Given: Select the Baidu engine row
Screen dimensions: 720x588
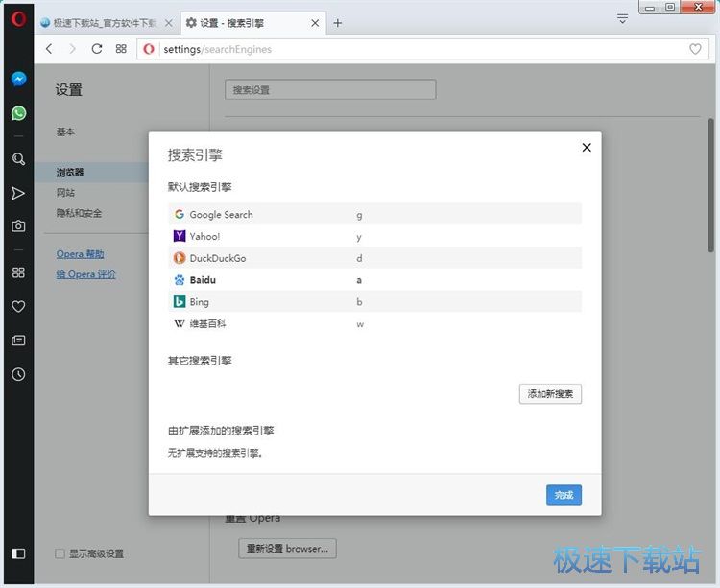Looking at the screenshot, I should pos(374,280).
